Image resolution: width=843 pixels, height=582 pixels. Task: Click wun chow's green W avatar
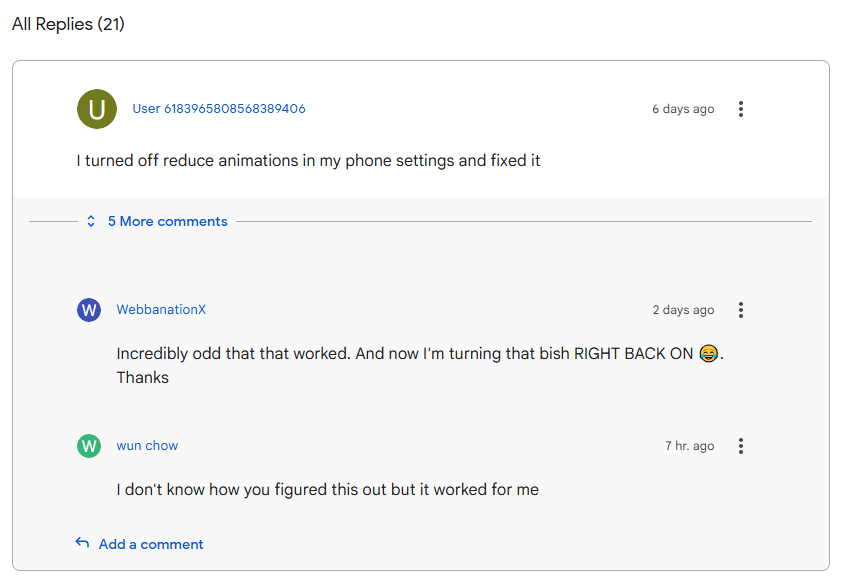[89, 446]
